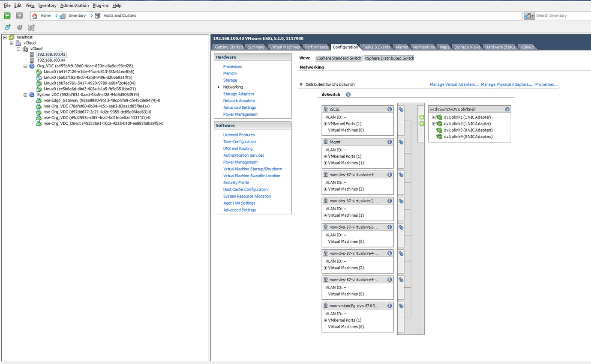The image size is (591, 364).
Task: Click the dvUplink4 adapter icon
Action: tap(439, 137)
